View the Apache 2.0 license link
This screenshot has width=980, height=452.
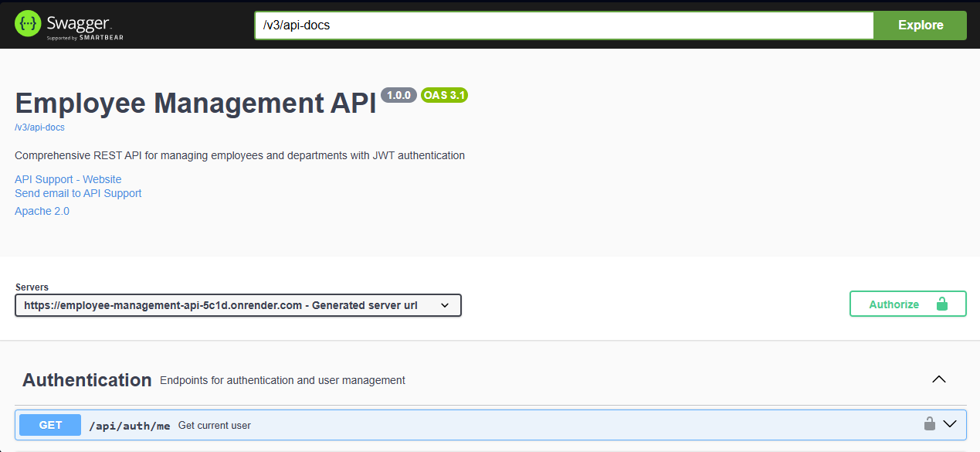pos(42,210)
